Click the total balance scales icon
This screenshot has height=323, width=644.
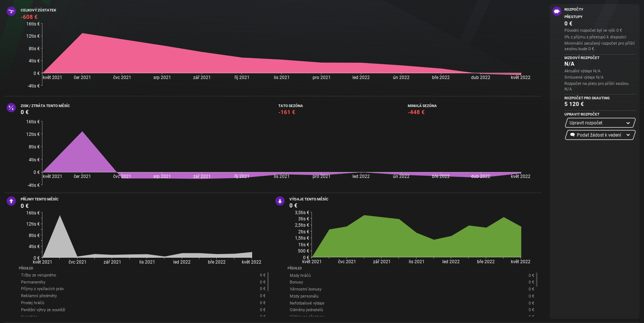pyautogui.click(x=11, y=11)
